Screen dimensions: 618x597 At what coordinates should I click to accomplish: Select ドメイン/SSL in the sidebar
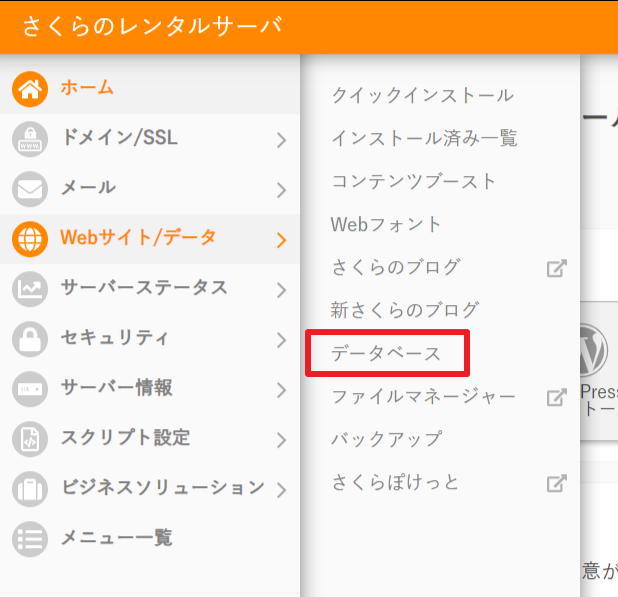pyautogui.click(x=150, y=139)
